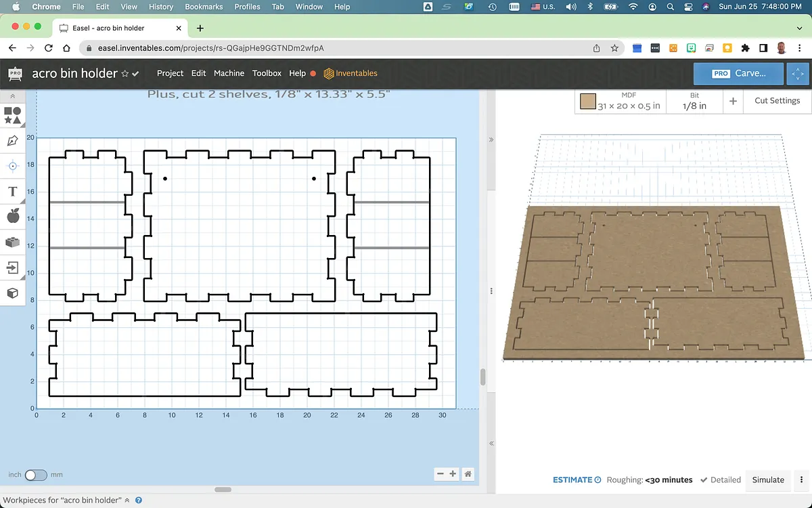Toggle units between inch and mm

[x=35, y=475]
